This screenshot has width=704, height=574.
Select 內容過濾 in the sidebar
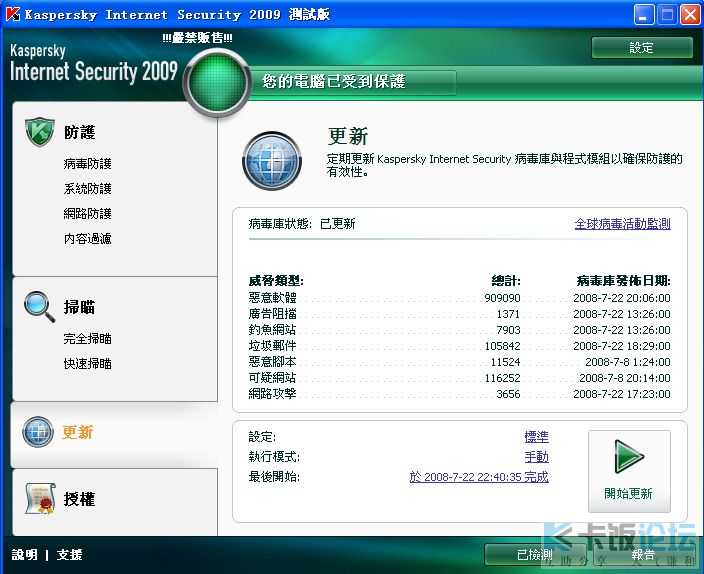[88, 238]
